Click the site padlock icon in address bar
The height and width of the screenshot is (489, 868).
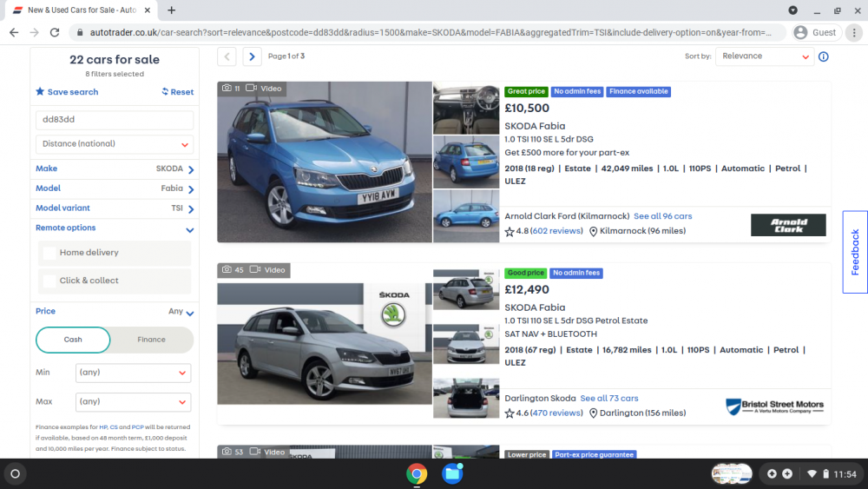tap(80, 33)
